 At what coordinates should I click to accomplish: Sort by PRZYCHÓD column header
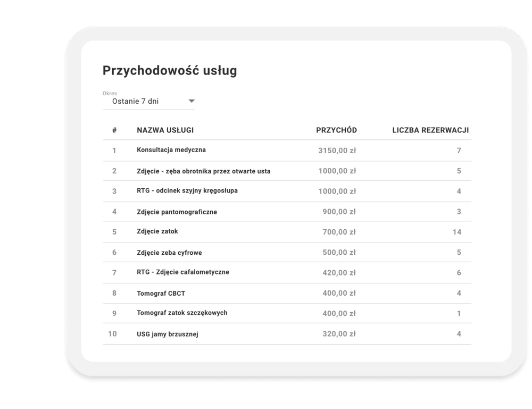point(336,130)
